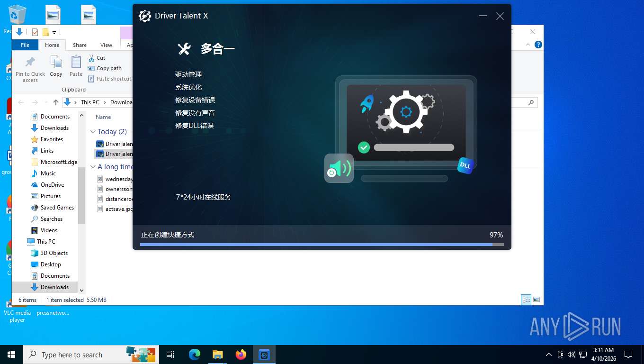Switch to large icons view layout
644x364 pixels.
tap(537, 300)
